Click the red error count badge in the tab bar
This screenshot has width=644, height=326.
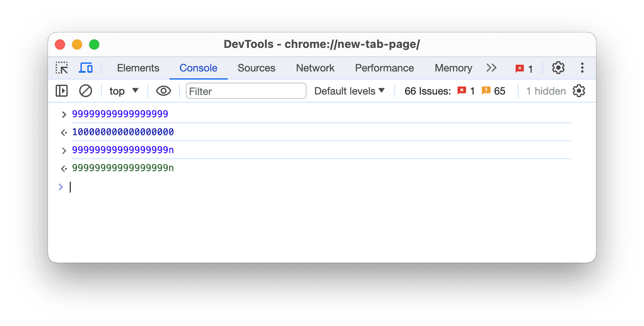click(524, 68)
